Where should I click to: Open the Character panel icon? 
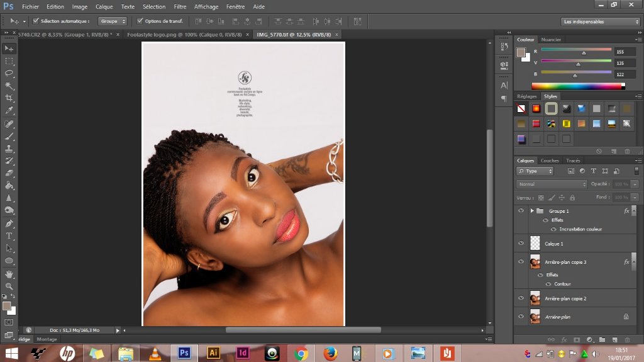tap(504, 85)
